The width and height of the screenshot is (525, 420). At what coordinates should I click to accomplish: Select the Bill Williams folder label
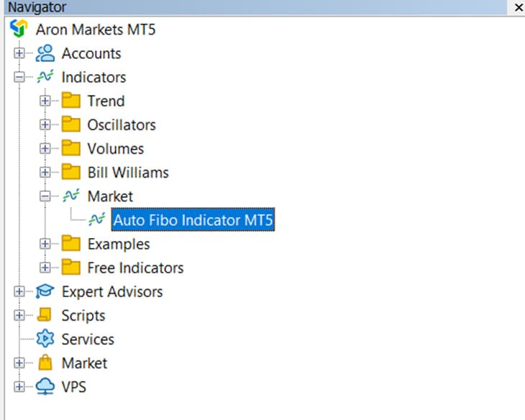coord(128,173)
